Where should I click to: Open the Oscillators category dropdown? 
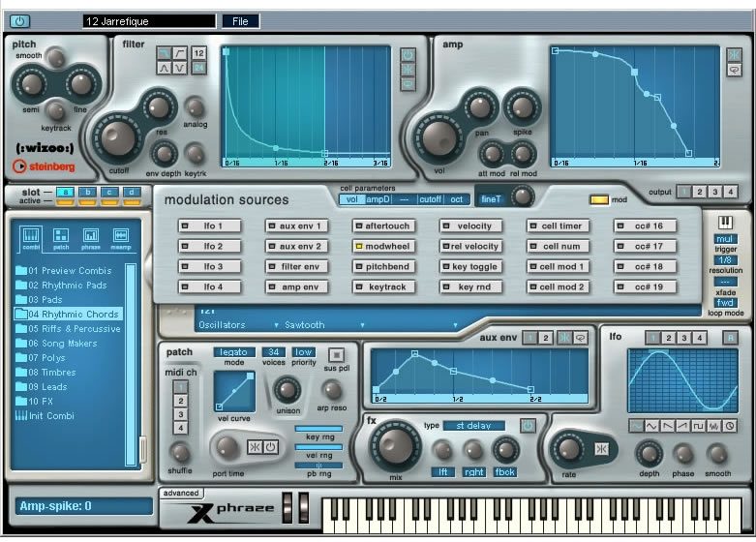(239, 325)
